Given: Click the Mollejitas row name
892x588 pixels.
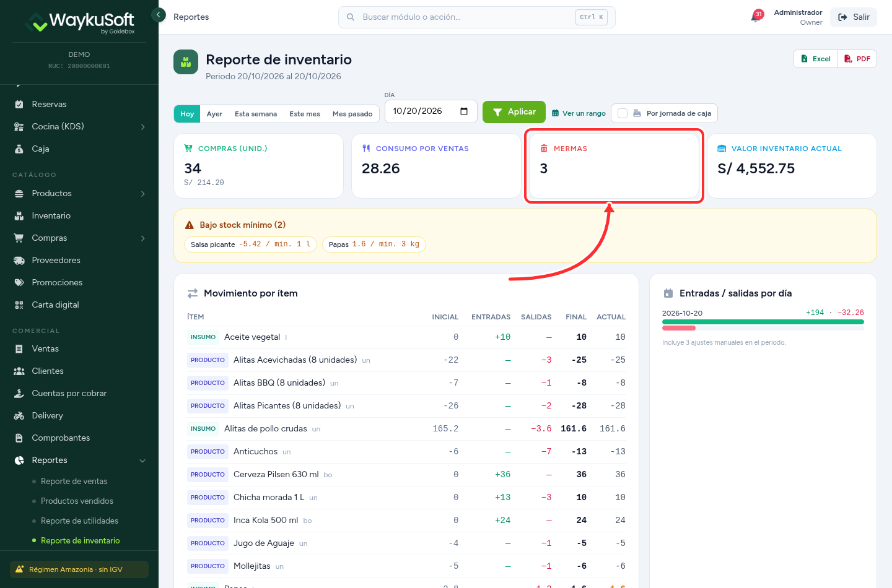Looking at the screenshot, I should [252, 566].
